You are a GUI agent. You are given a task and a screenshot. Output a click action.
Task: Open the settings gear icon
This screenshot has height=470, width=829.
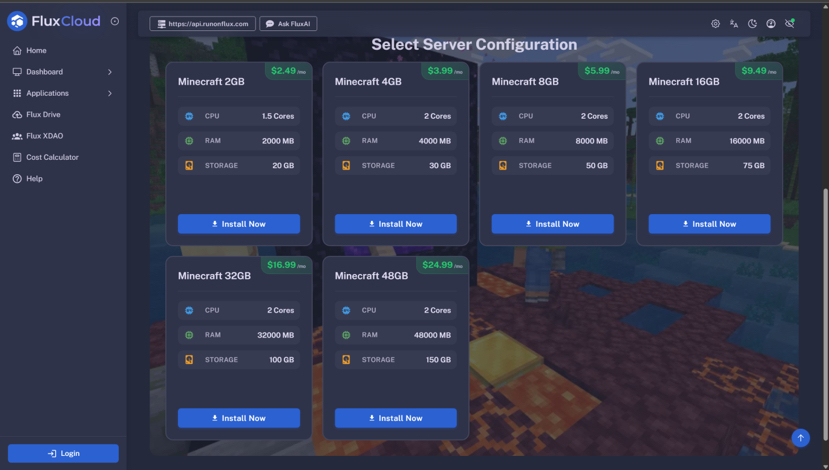click(x=715, y=23)
